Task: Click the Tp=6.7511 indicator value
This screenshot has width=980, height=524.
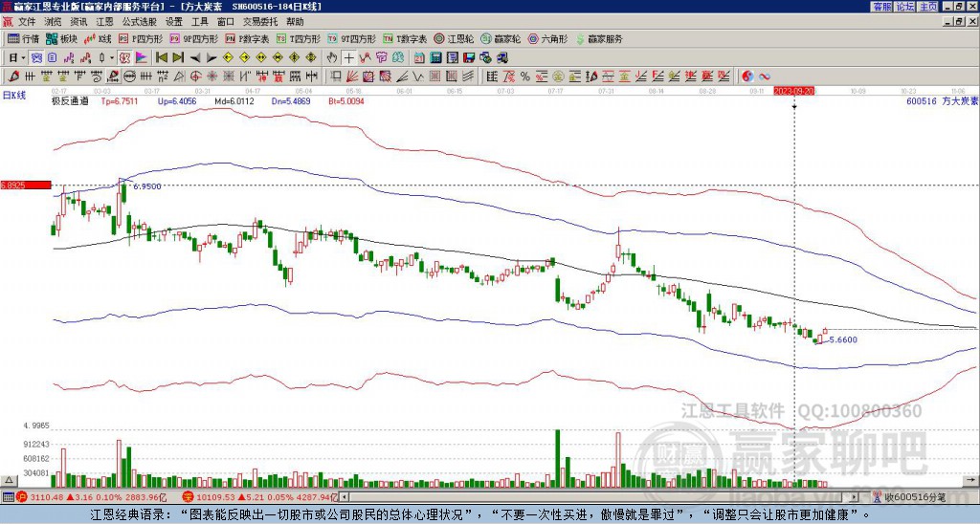Action: coord(120,100)
